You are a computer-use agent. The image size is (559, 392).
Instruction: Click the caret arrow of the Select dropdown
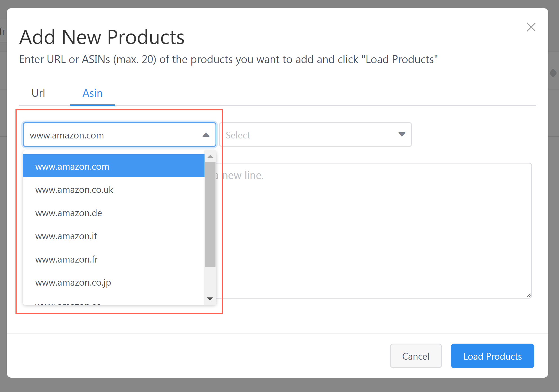pos(402,135)
